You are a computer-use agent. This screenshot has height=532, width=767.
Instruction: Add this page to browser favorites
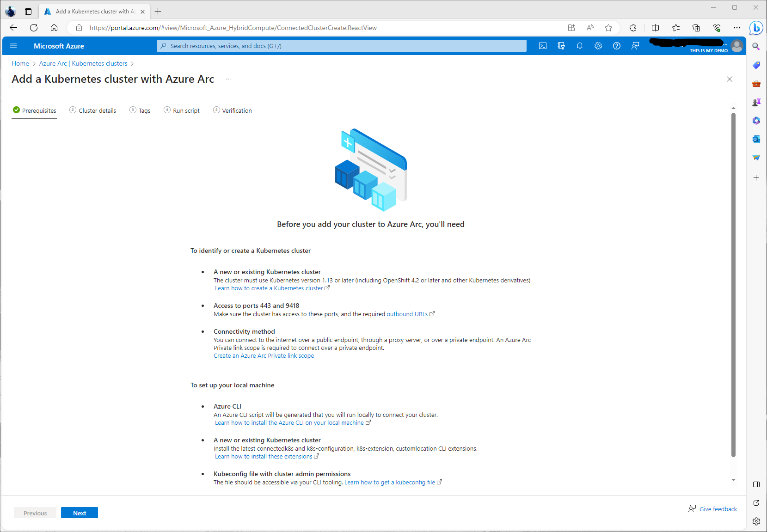pyautogui.click(x=608, y=28)
